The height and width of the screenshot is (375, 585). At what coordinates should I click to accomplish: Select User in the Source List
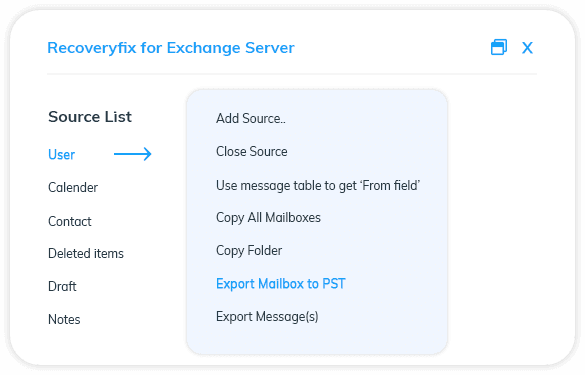pos(62,154)
